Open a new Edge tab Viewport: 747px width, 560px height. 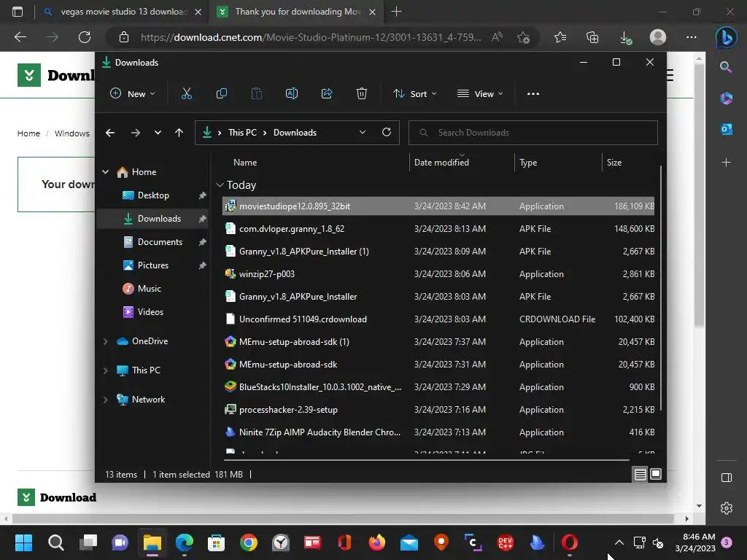[x=396, y=12]
